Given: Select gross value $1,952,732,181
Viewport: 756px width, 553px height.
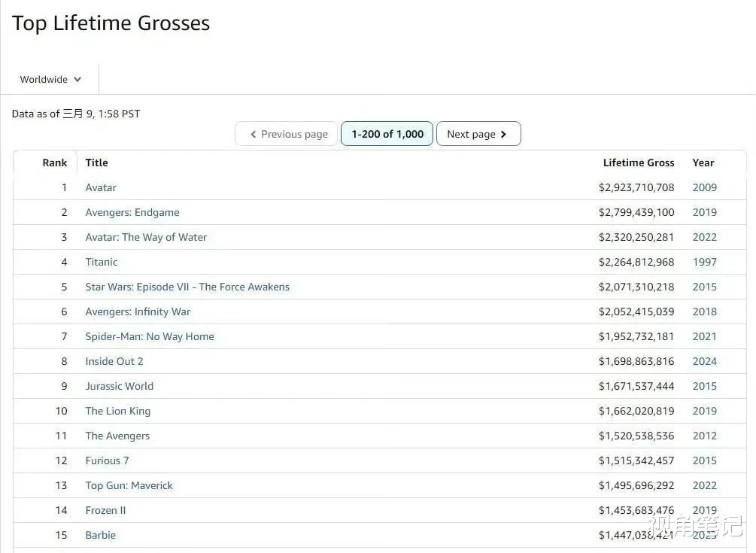Looking at the screenshot, I should [x=636, y=336].
